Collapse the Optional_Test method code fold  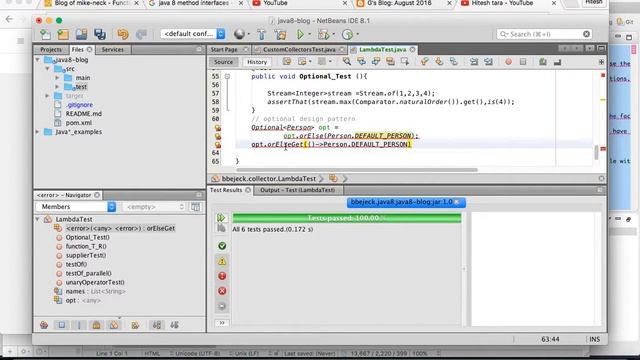pos(227,76)
